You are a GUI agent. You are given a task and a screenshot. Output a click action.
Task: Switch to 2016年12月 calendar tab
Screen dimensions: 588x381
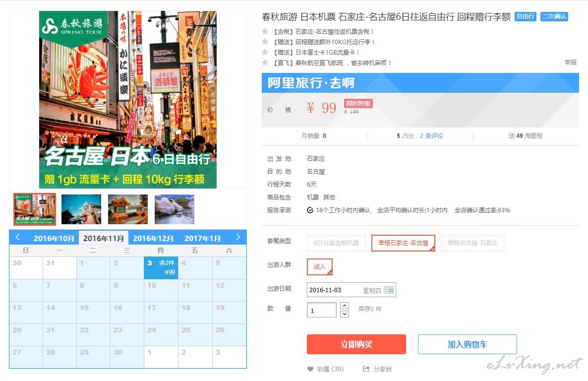153,238
